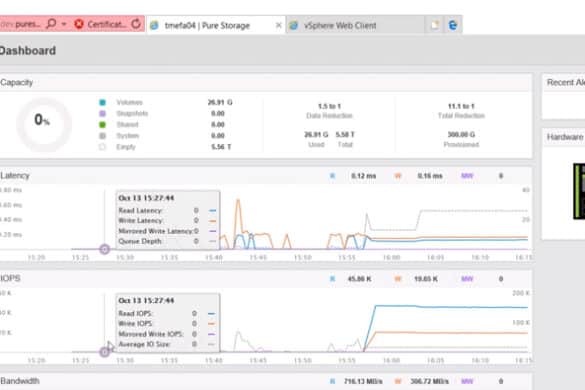Toggle the Bandwidth write (W) series indicator
Screen dimensions: 585x390
coord(398,381)
